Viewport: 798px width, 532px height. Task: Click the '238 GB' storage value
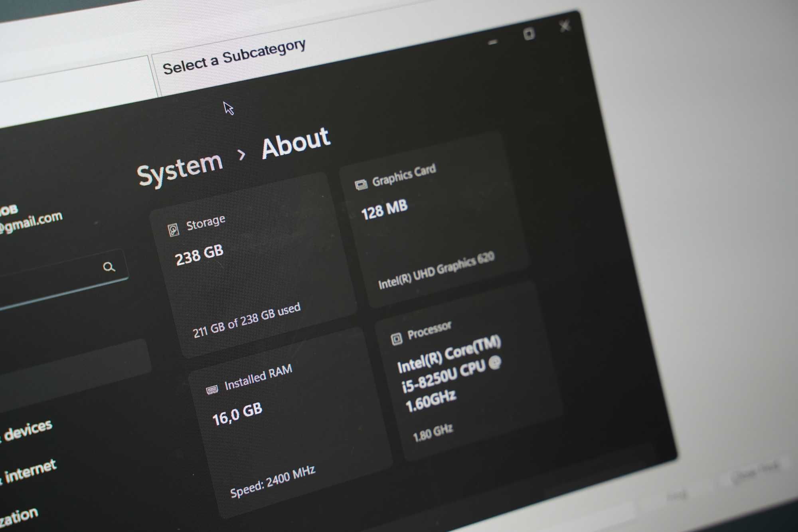[x=199, y=255]
